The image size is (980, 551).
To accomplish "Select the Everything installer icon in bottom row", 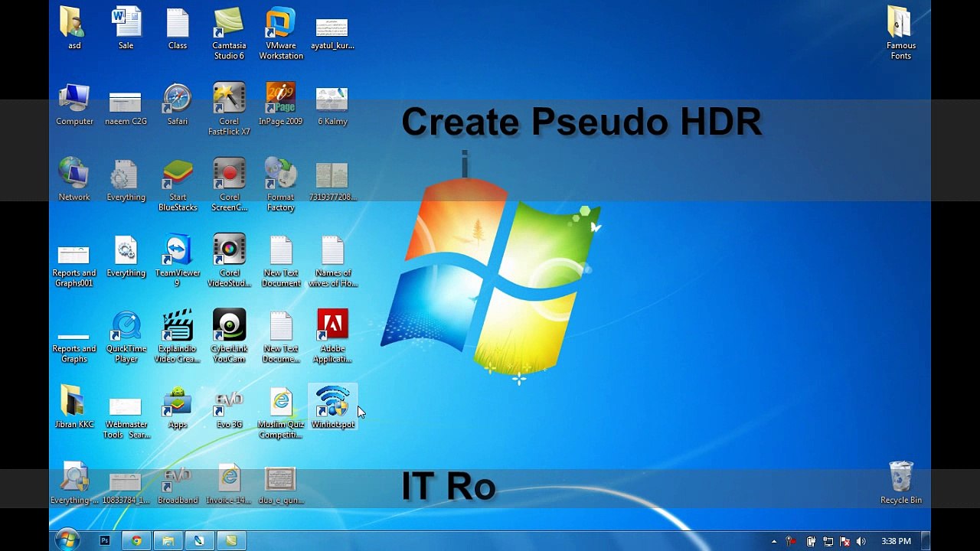I will point(74,483).
